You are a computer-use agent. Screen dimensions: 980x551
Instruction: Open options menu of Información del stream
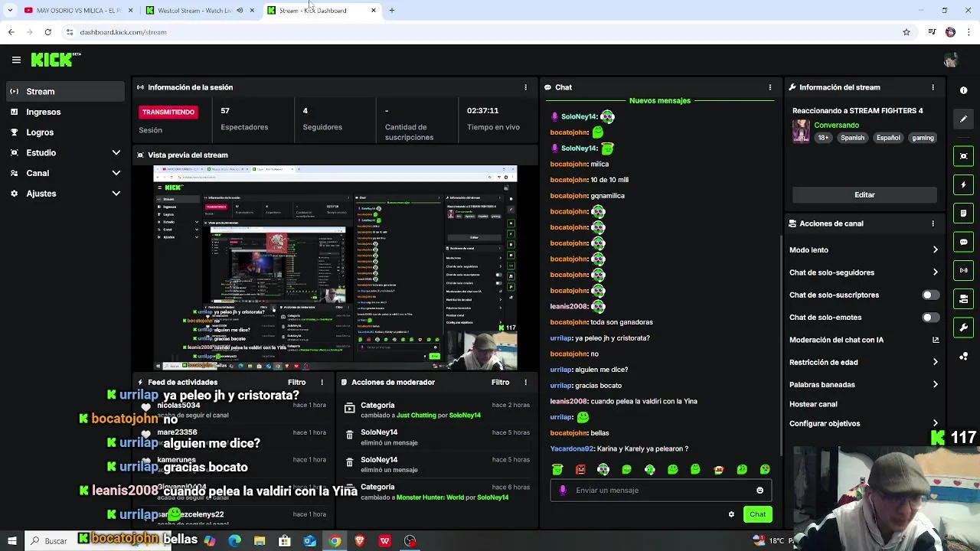(x=933, y=87)
